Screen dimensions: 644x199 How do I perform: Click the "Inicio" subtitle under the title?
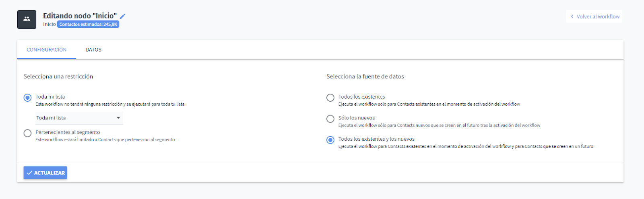(x=50, y=25)
